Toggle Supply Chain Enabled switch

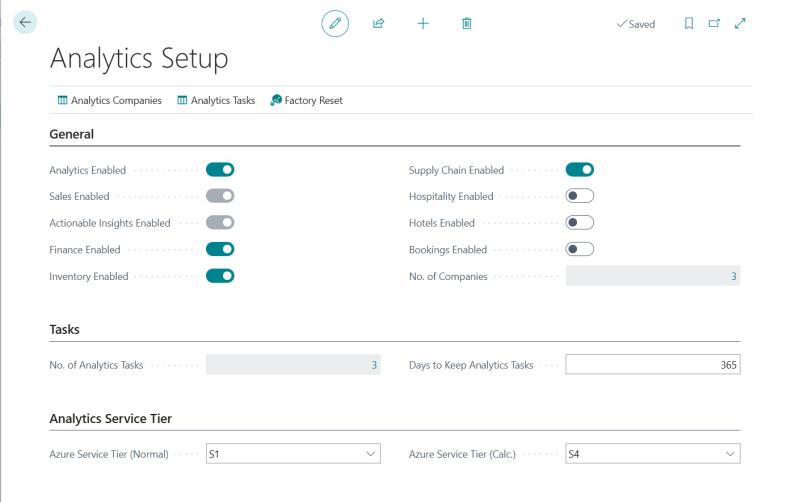580,170
